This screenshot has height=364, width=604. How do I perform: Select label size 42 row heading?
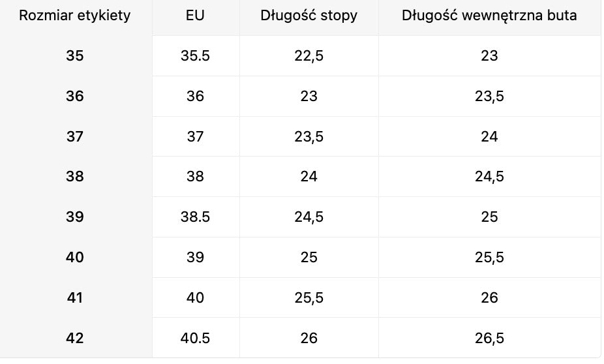click(75, 339)
